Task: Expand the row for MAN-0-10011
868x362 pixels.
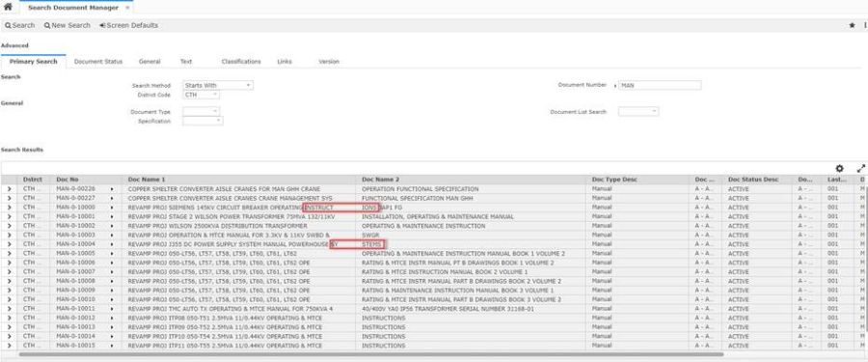Action: (x=9, y=309)
